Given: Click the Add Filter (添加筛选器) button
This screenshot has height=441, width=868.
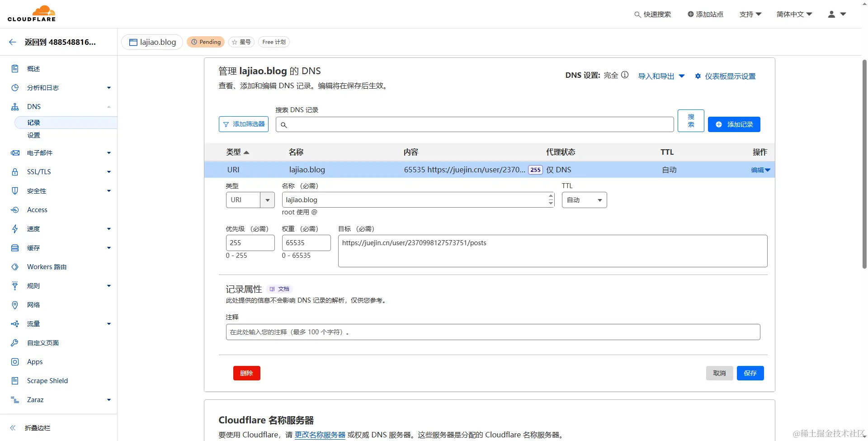Looking at the screenshot, I should 244,124.
